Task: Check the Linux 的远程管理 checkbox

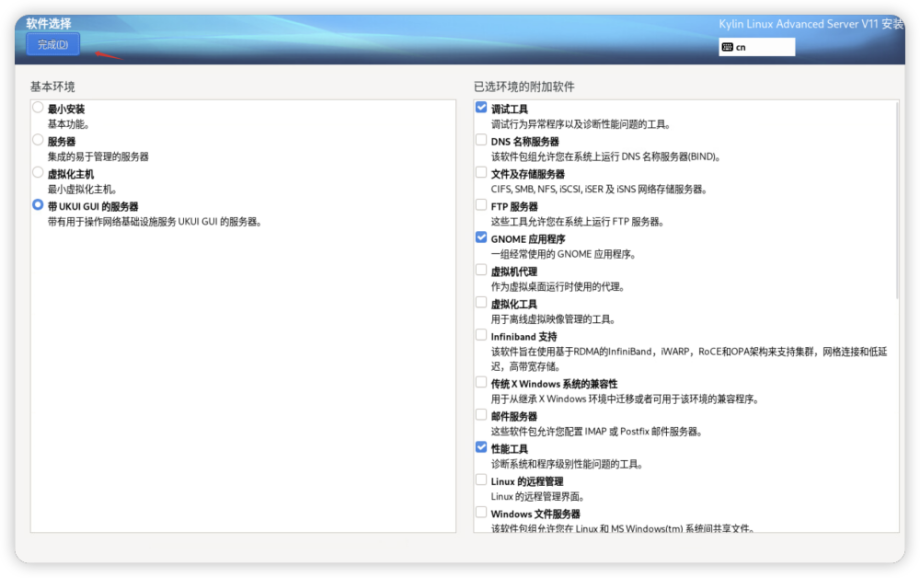Action: click(481, 480)
